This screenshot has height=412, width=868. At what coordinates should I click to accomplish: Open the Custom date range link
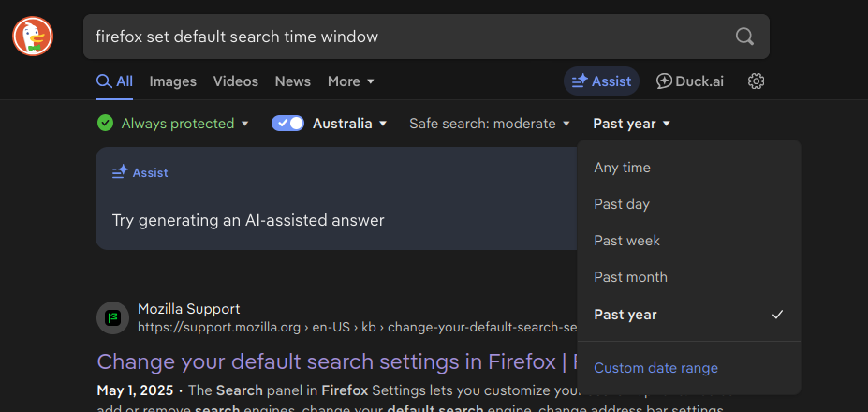point(655,368)
